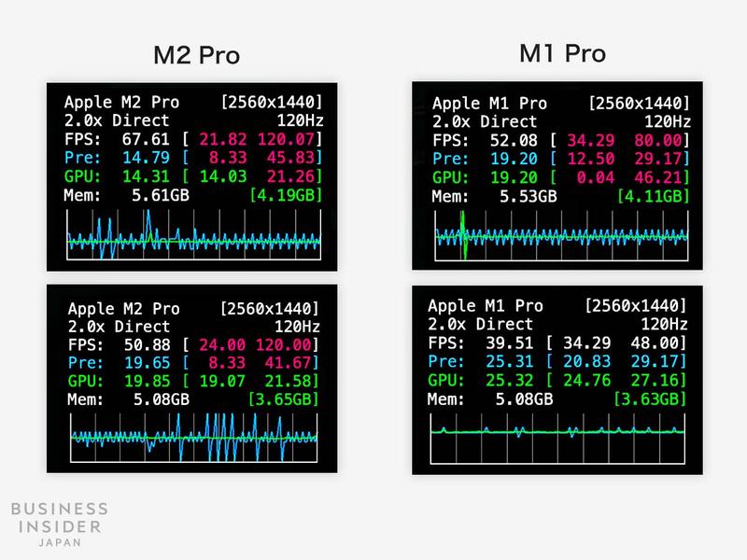The width and height of the screenshot is (747, 560).
Task: Click the GPU minimum value 24.76
Action: tap(586, 380)
